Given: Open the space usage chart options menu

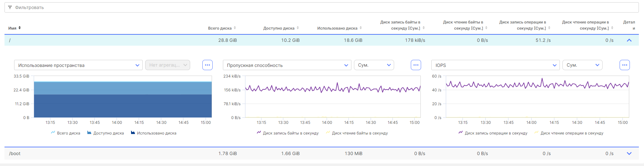Looking at the screenshot, I should [207, 65].
